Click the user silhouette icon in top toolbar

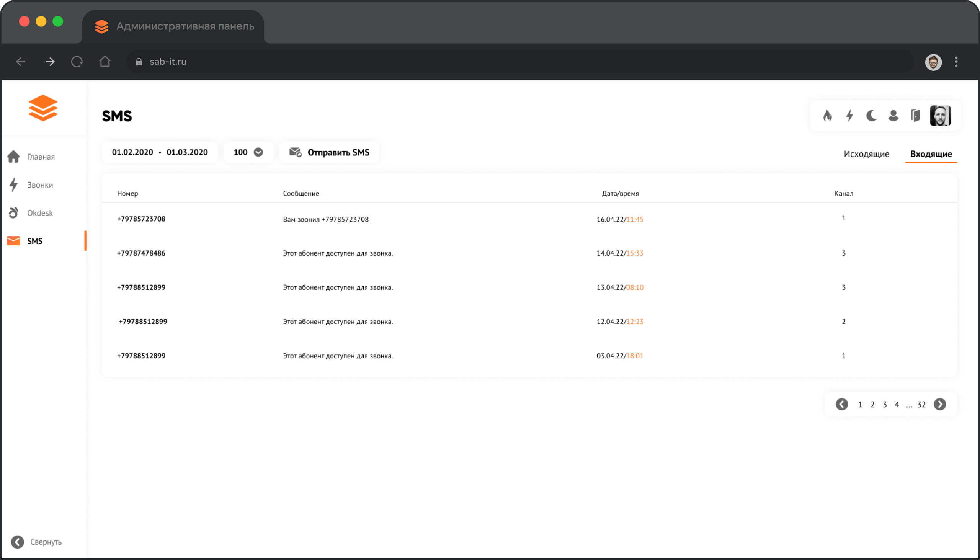pos(893,116)
